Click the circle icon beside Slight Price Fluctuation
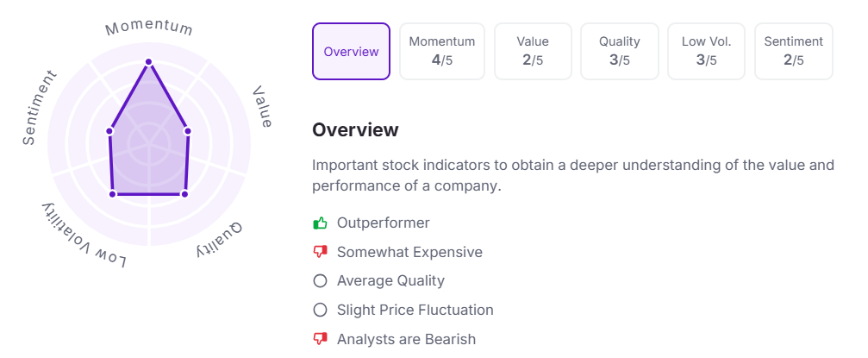The width and height of the screenshot is (868, 358). [321, 311]
